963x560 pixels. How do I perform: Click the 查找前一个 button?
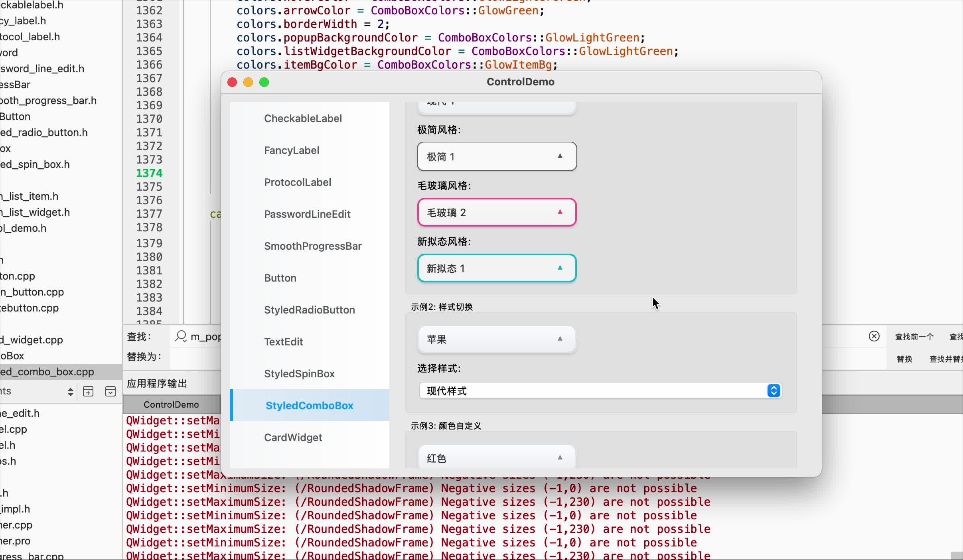click(914, 337)
